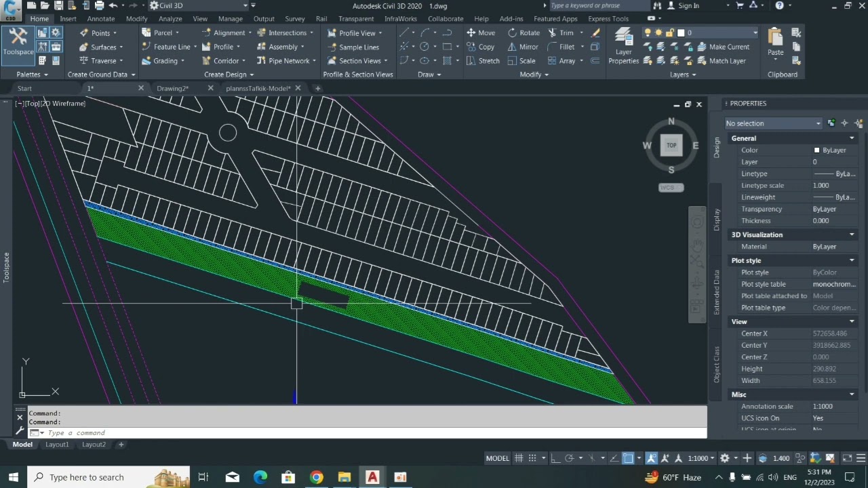Screen dimensions: 868x488
Task: Toggle grid display in status bar
Action: pos(519,458)
